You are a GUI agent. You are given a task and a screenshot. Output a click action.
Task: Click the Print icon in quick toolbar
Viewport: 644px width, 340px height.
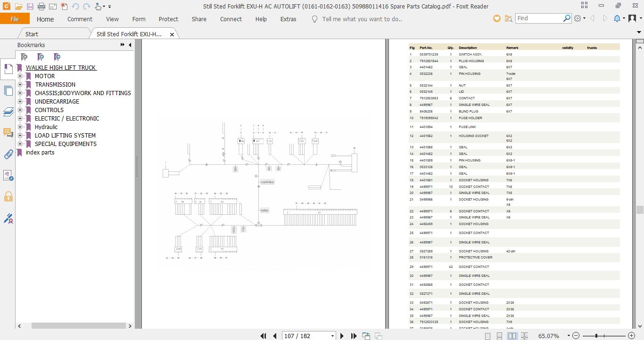click(x=41, y=7)
